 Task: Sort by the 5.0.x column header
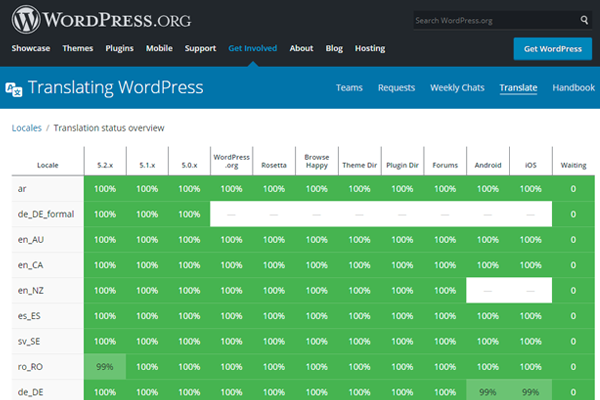coord(189,165)
